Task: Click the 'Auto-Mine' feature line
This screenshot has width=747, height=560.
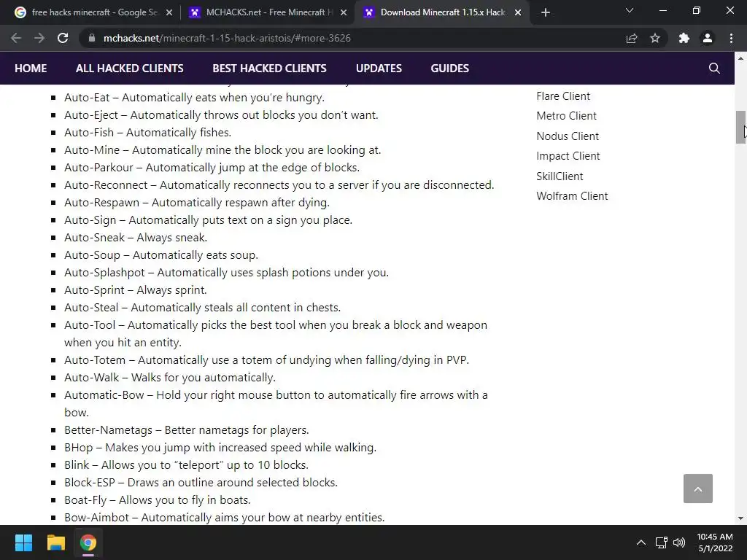Action: (x=222, y=150)
